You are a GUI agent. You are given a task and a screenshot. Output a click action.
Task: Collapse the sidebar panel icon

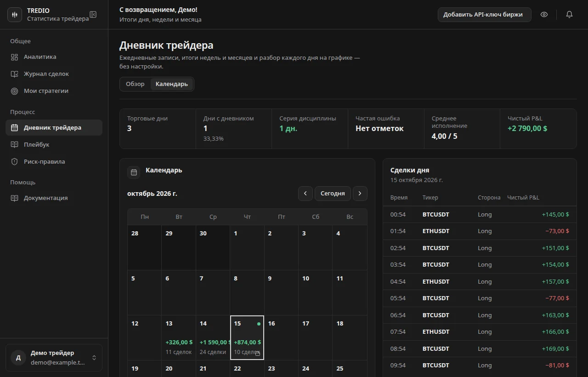pyautogui.click(x=93, y=15)
